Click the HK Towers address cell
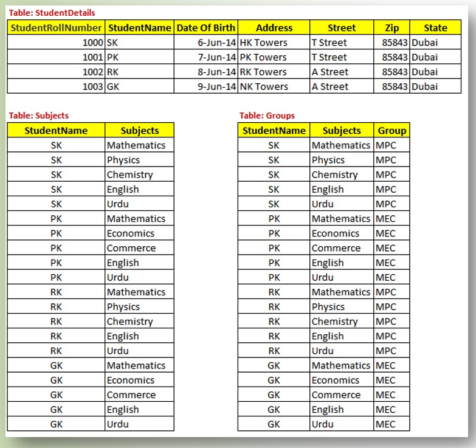 pyautogui.click(x=274, y=42)
